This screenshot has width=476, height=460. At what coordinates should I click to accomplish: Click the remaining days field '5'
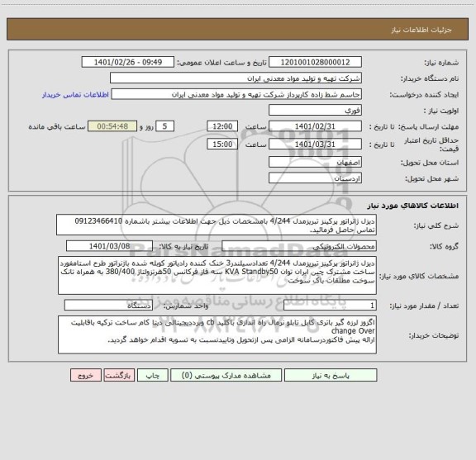(164, 126)
